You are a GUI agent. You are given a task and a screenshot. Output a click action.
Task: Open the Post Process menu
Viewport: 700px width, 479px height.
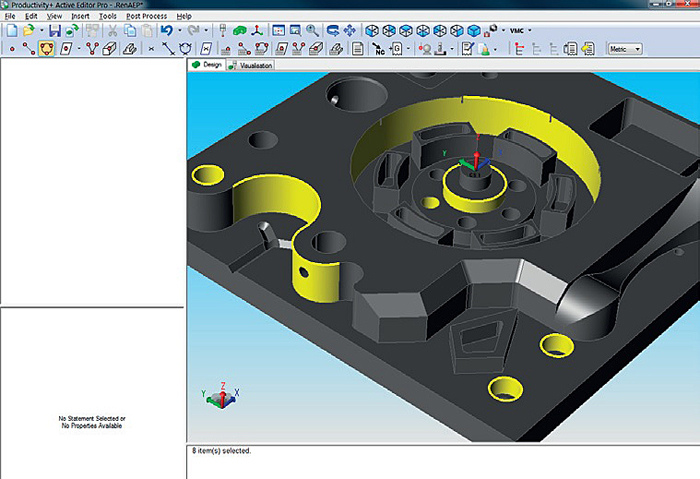click(146, 16)
